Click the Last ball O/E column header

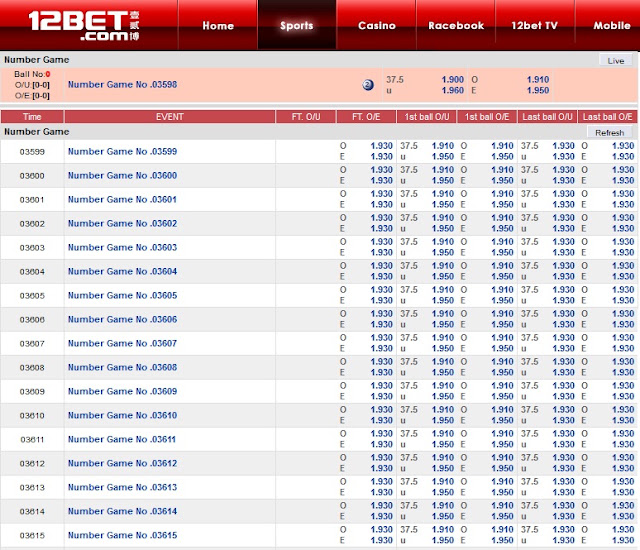[x=607, y=117]
